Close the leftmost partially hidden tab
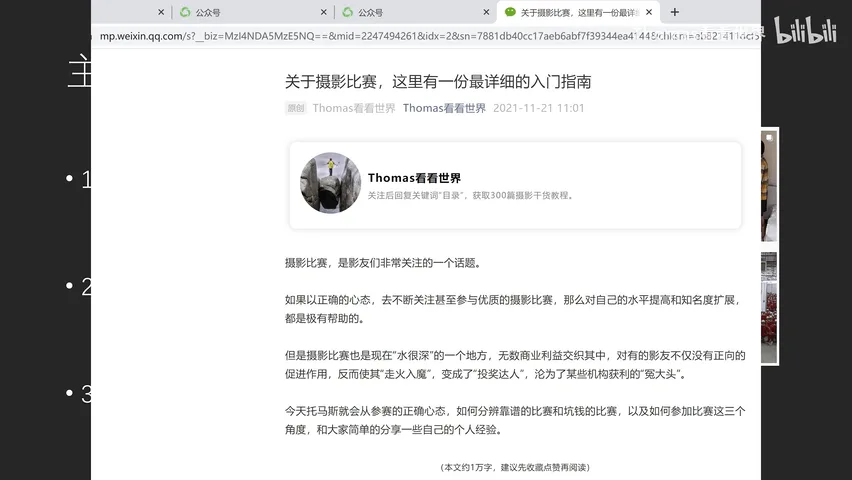Screen dimensions: 852x480 tap(161, 12)
